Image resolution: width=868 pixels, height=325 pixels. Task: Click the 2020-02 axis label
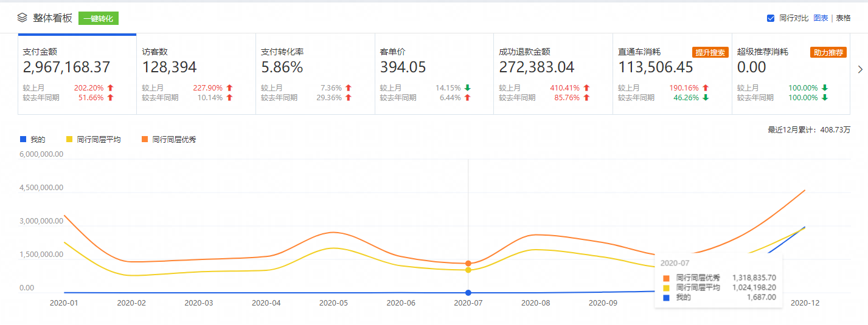pyautogui.click(x=132, y=303)
